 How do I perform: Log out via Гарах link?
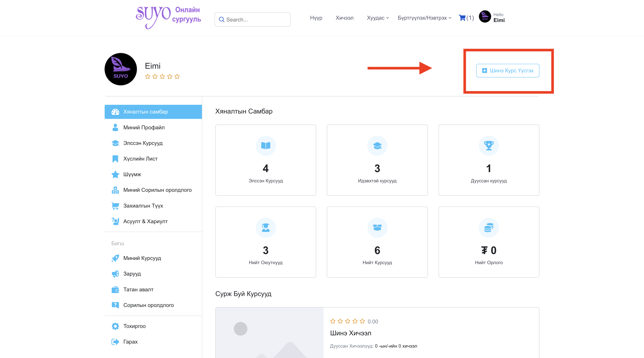click(153, 342)
